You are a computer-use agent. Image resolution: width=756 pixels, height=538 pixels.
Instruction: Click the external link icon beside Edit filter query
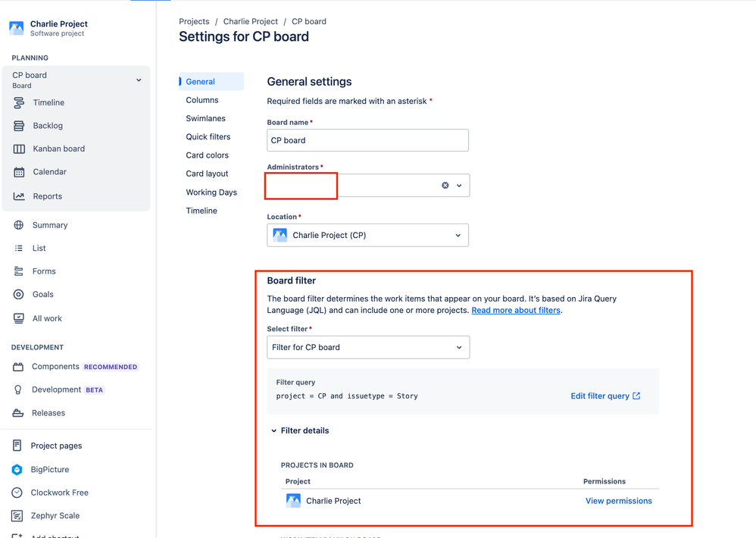click(x=636, y=396)
